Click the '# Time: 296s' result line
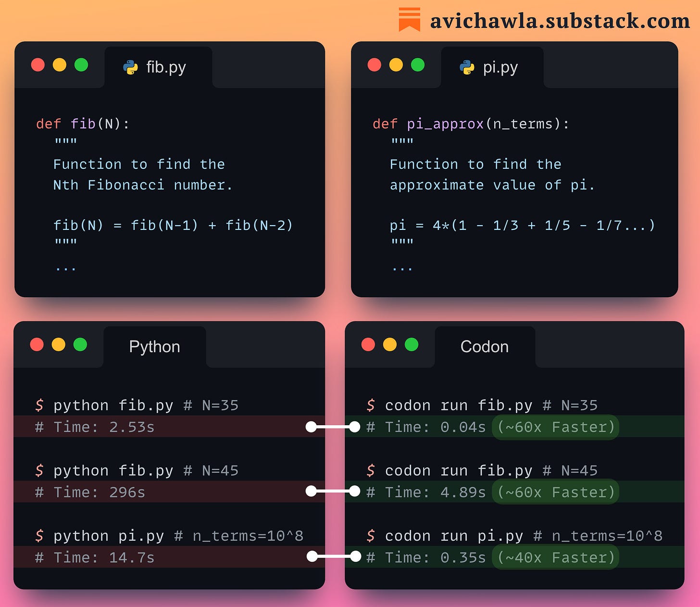The height and width of the screenshot is (607, 700). pos(90,493)
